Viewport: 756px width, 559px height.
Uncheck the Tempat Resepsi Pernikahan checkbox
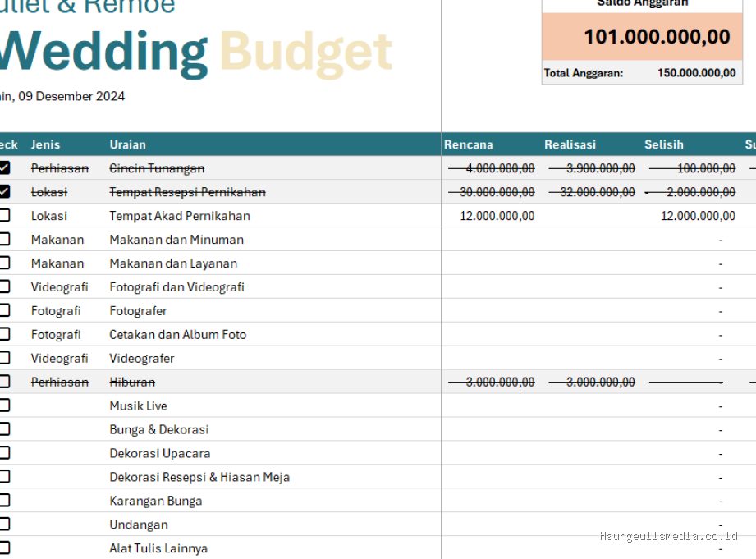[x=4, y=191]
